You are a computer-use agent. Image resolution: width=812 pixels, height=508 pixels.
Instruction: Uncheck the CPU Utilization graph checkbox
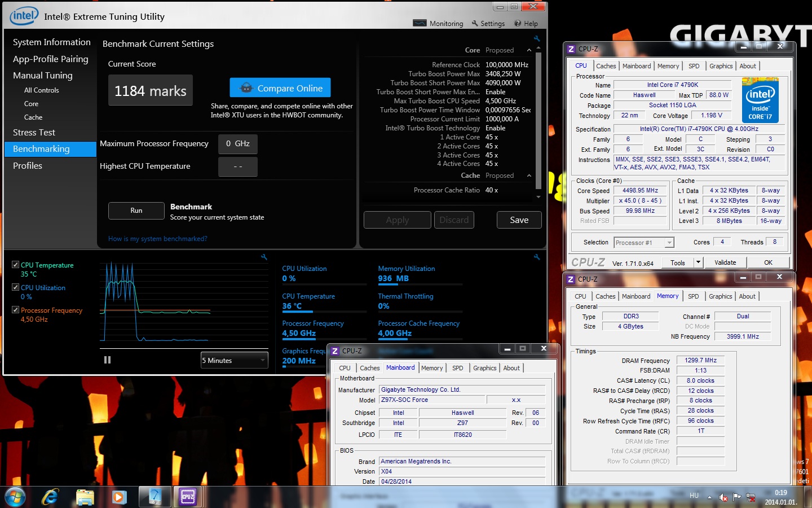16,287
